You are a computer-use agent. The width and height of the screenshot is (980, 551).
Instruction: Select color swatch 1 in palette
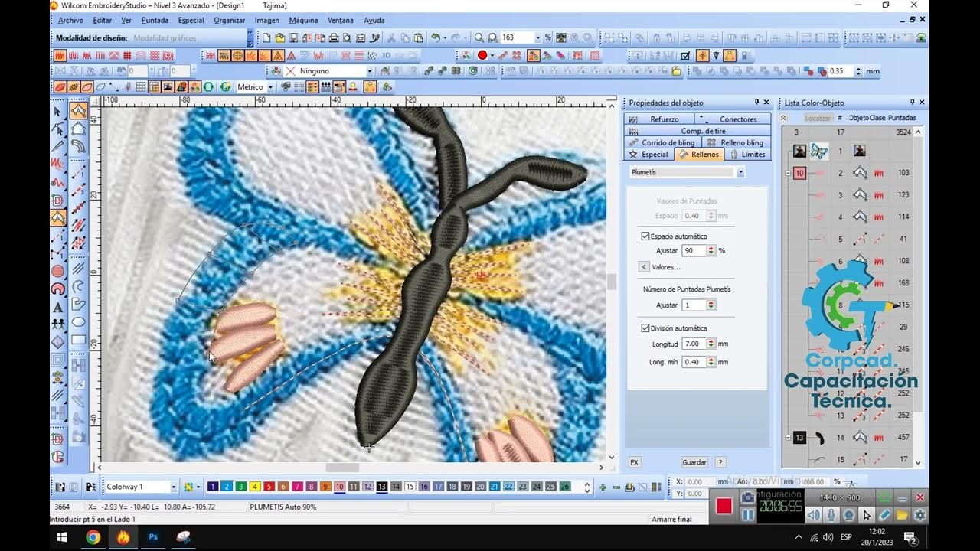coord(213,487)
